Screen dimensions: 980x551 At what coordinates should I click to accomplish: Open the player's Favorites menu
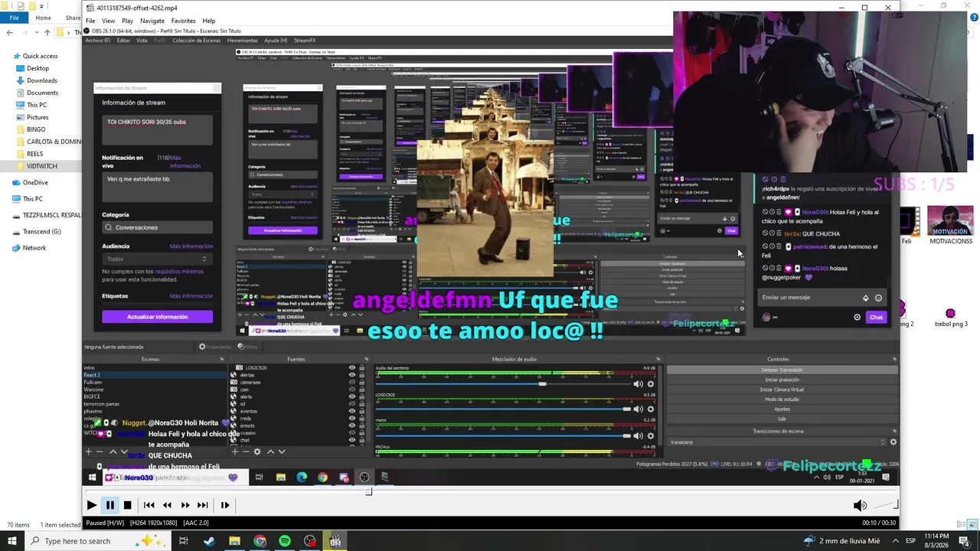(183, 21)
